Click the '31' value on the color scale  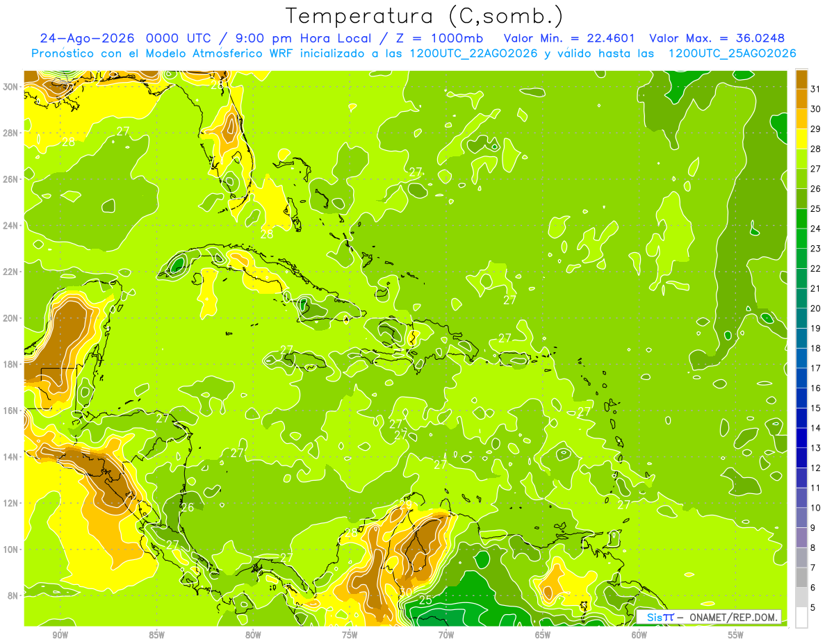click(816, 89)
